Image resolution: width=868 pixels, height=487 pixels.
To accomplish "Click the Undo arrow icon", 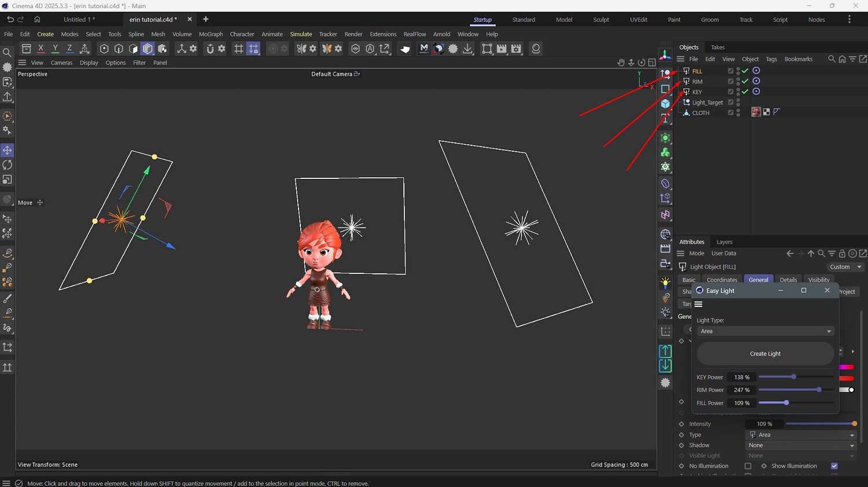I will click(10, 19).
